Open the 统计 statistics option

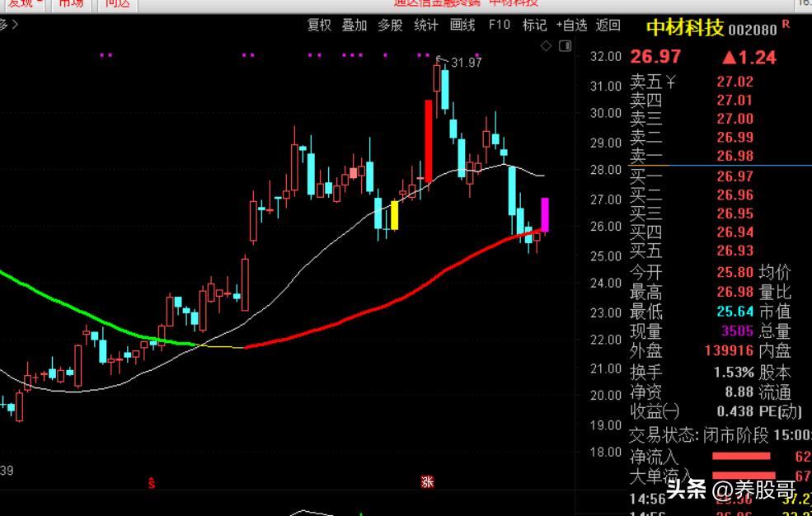click(425, 25)
